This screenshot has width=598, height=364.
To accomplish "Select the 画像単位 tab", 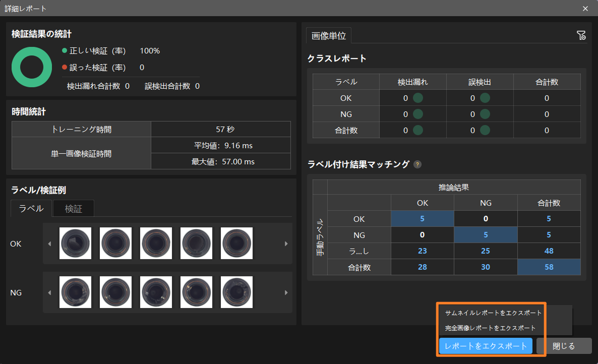I will point(329,36).
